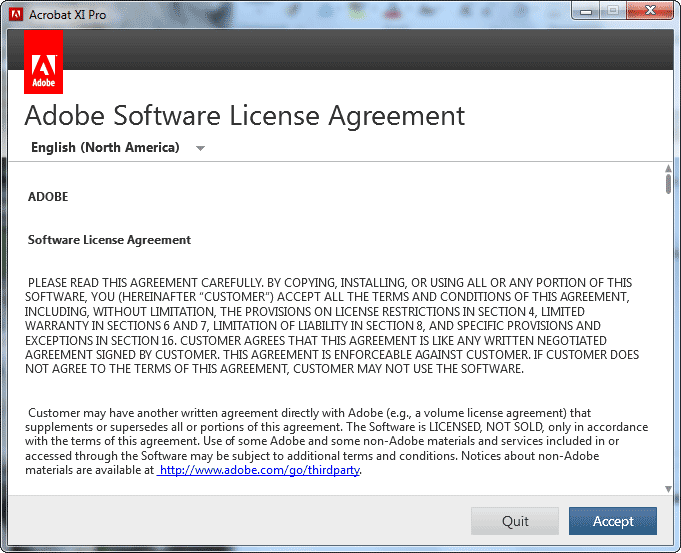This screenshot has width=681, height=553.
Task: Click the Adobe logo badge
Action: coord(43,62)
